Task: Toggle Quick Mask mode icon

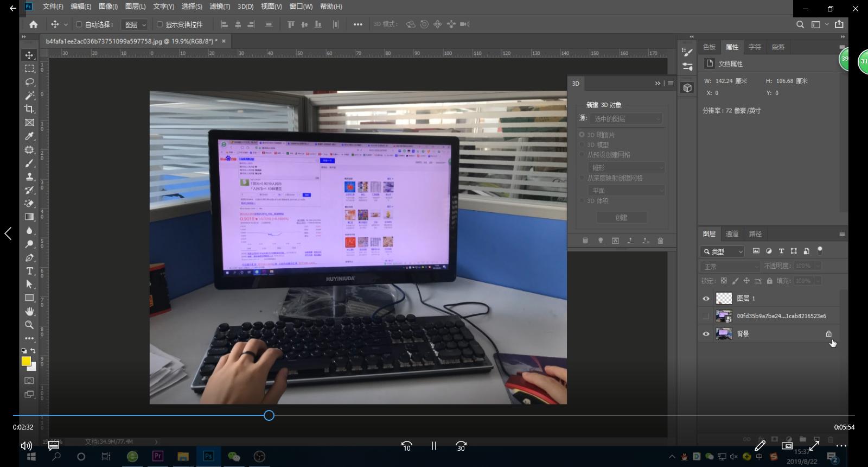Action: (x=29, y=381)
